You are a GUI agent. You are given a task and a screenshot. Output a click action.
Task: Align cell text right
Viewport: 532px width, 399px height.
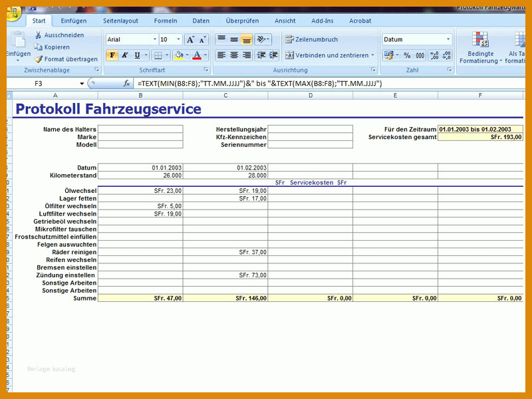click(x=247, y=55)
